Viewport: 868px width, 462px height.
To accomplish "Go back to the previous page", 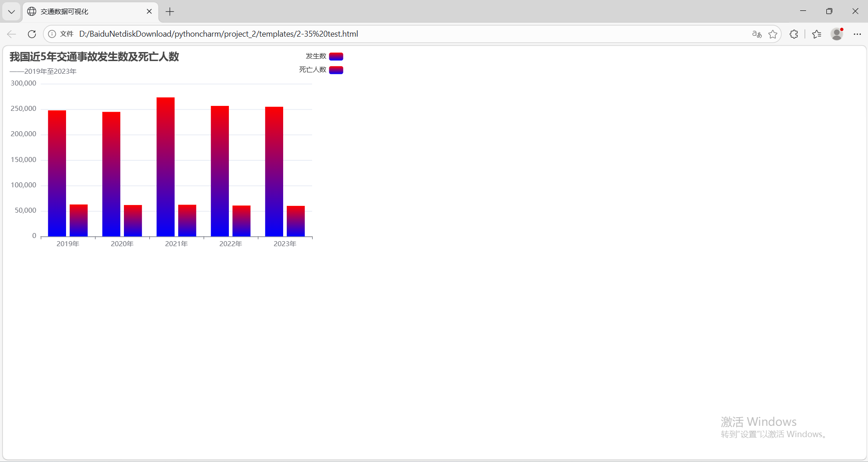I will (12, 34).
